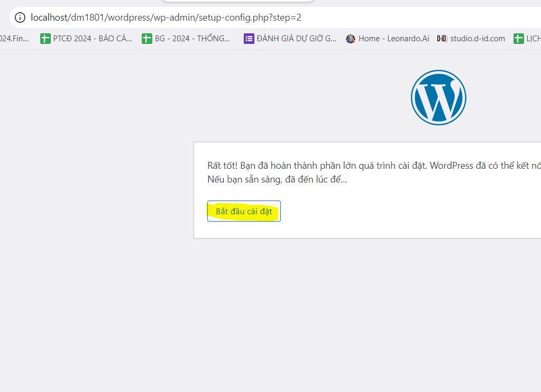Click the 'Bắt đầu cài đặt' button
The width and height of the screenshot is (541, 392).
click(x=244, y=211)
